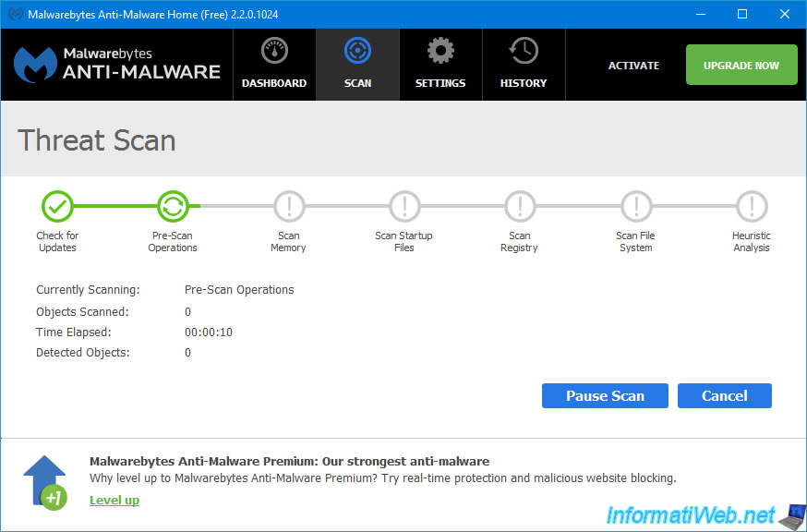807x532 pixels.
Task: Open the Settings gear icon
Action: point(440,52)
